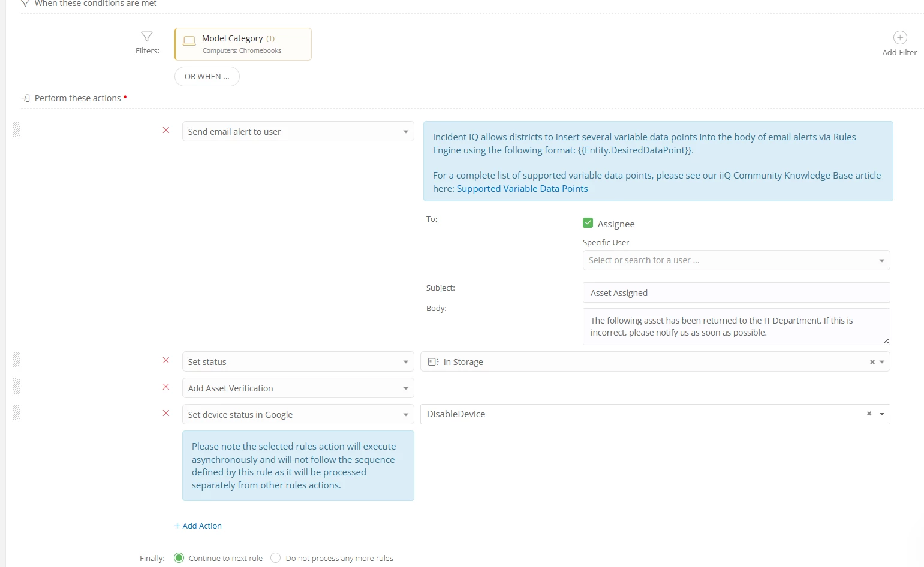Click the asynchronous execution note box

(x=298, y=466)
